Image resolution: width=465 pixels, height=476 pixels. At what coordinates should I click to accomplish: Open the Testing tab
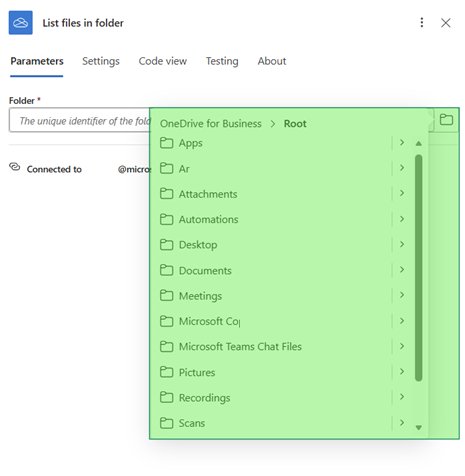click(x=222, y=61)
